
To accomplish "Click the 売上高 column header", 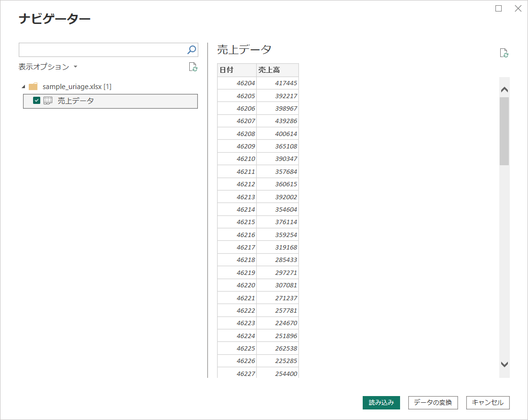I will (x=277, y=70).
